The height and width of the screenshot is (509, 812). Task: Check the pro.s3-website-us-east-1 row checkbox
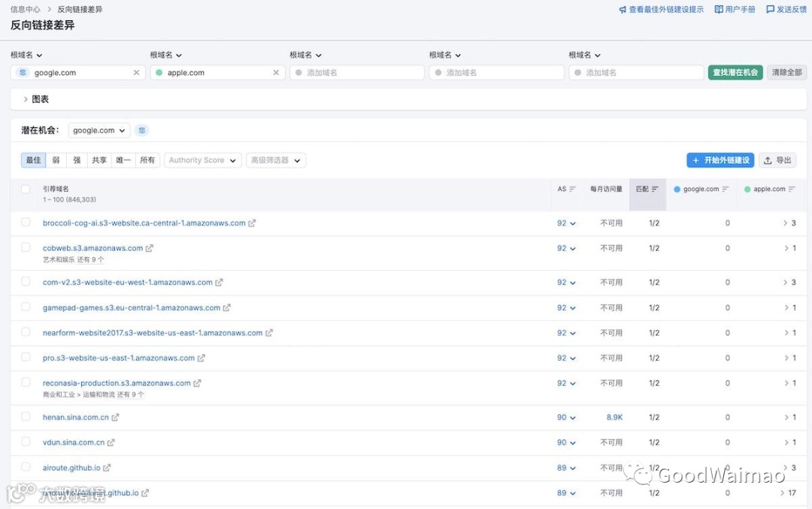(x=26, y=357)
